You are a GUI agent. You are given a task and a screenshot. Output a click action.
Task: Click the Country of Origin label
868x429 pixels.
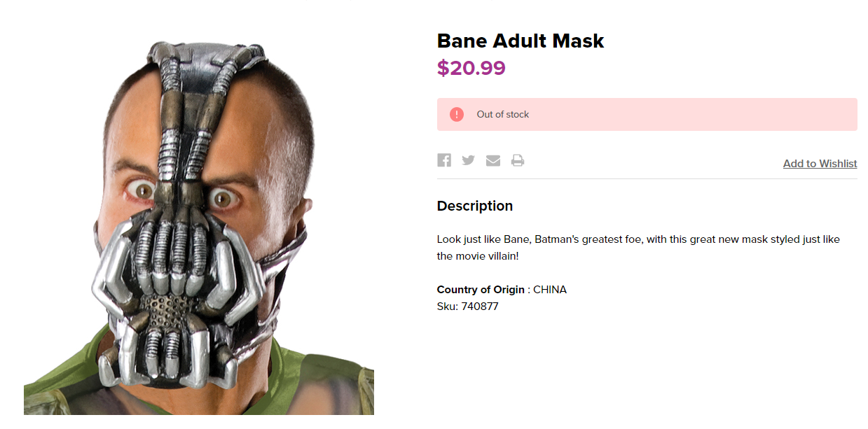[481, 290]
